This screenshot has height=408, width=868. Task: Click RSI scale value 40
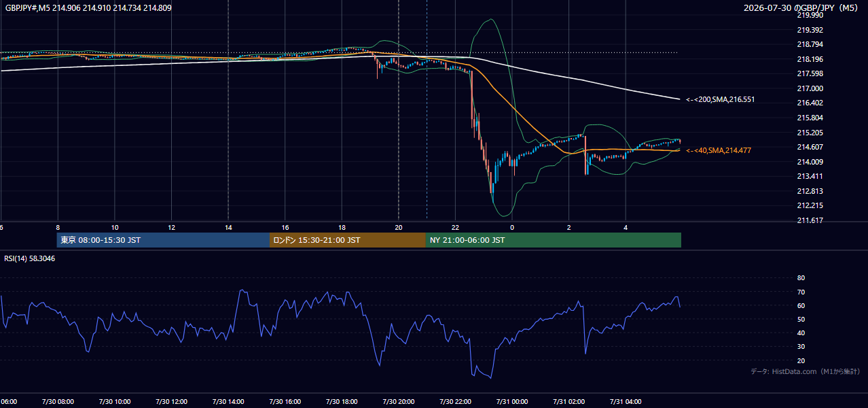click(801, 333)
